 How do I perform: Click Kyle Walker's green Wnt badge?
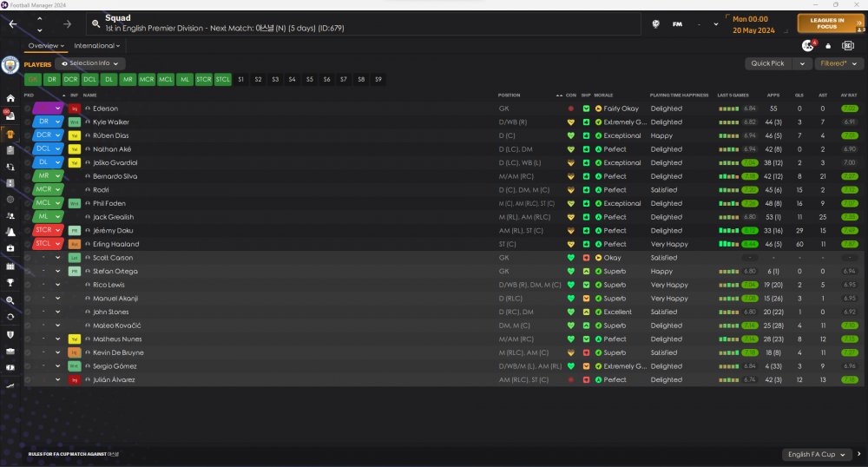coord(74,122)
